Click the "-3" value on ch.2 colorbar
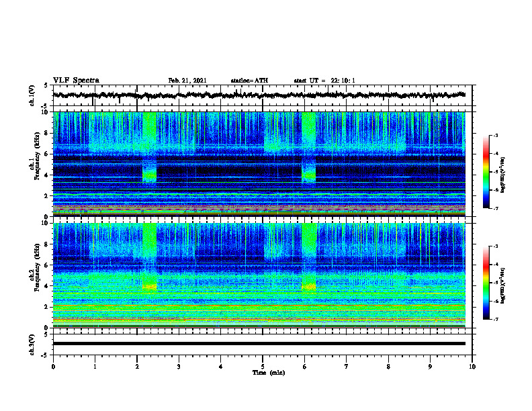 coord(495,246)
